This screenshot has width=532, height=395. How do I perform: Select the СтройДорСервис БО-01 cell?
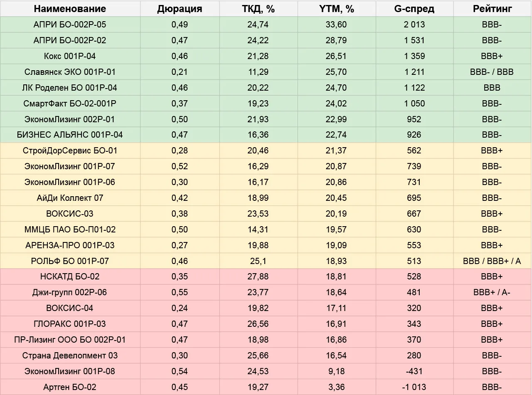pyautogui.click(x=70, y=151)
